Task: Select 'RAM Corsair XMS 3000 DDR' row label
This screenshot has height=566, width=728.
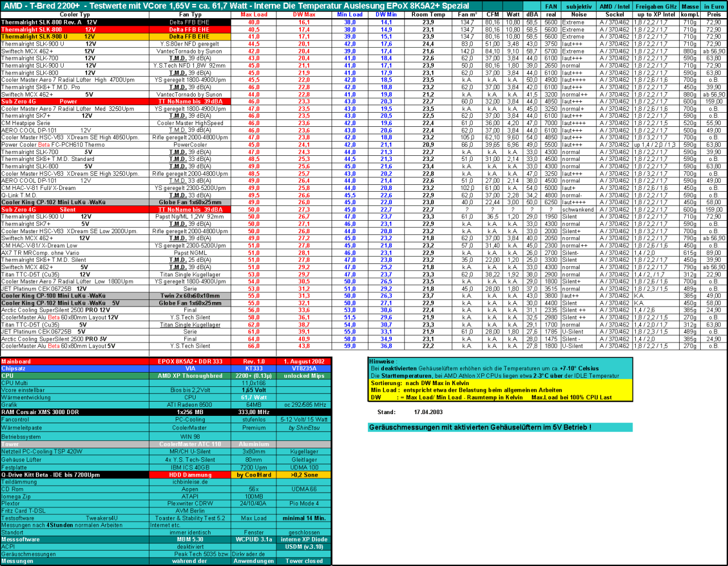Action: tap(75, 412)
